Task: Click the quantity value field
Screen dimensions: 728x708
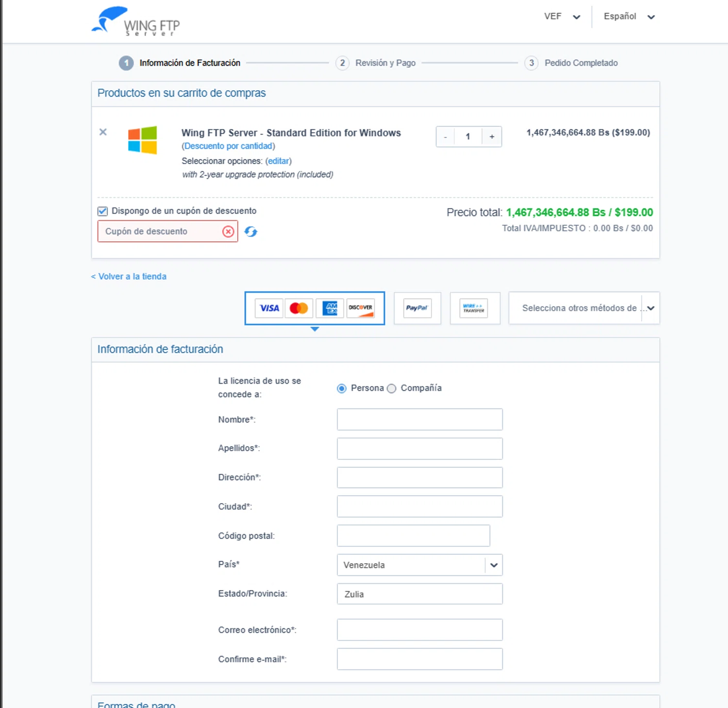Action: [x=468, y=137]
